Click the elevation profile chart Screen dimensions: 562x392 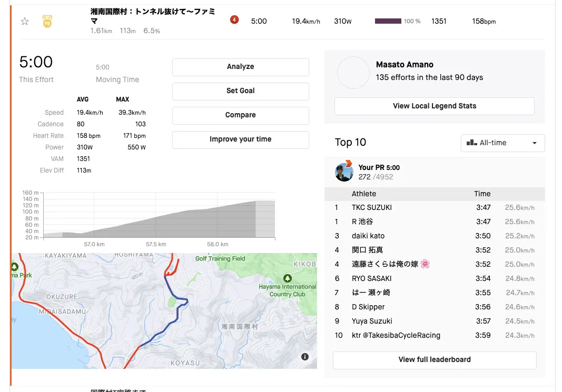[x=158, y=216]
